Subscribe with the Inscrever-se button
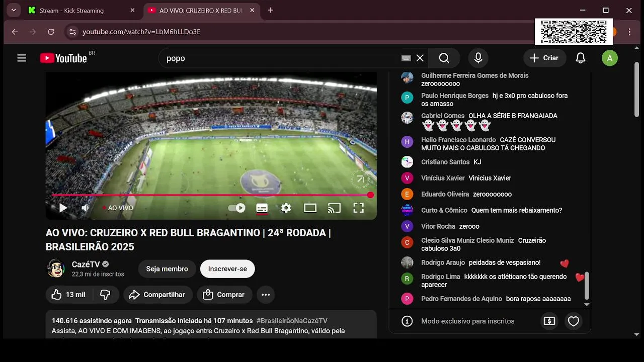 [227, 269]
